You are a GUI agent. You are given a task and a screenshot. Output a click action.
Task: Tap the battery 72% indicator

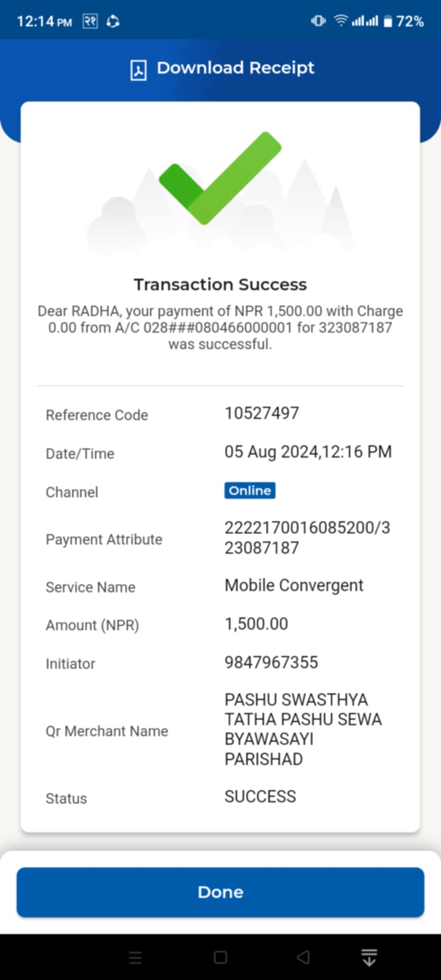pyautogui.click(x=404, y=21)
